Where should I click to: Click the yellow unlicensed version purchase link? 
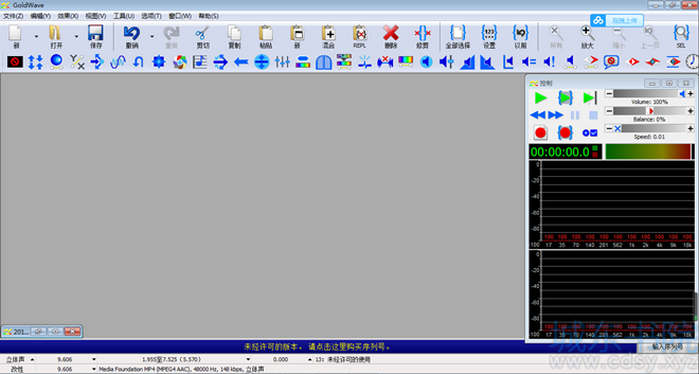pos(317,347)
